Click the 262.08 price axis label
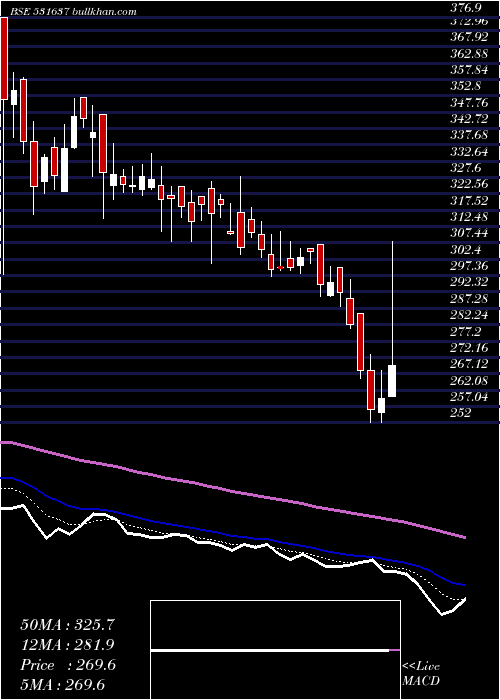The image size is (500, 700). 470,383
